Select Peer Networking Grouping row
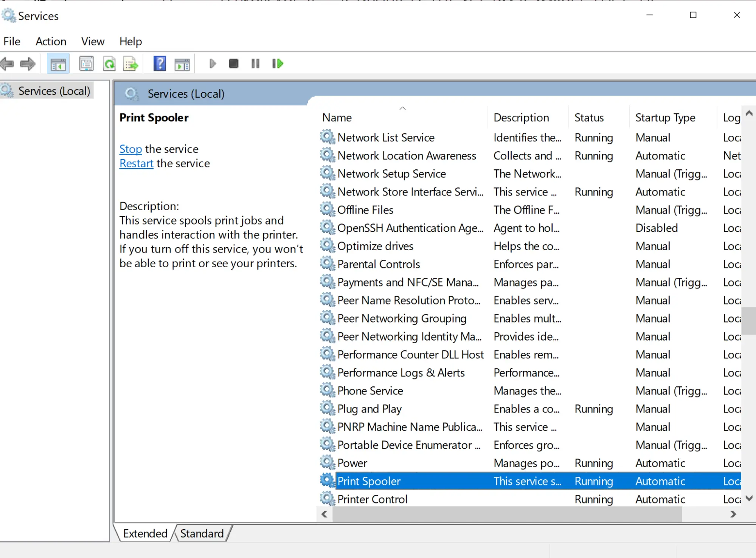This screenshot has width=756, height=558. tap(530, 318)
